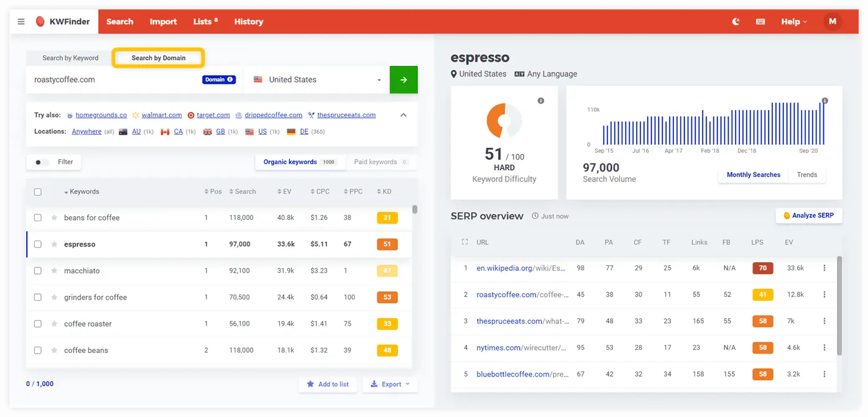868x417 pixels.
Task: Collapse the Try also suggestions panel
Action: (404, 115)
